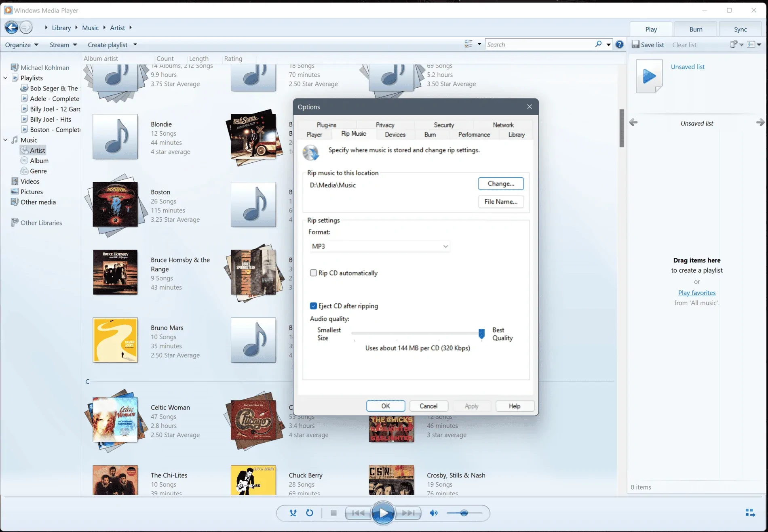Disable Eject CD after ripping
Screen dimensions: 768x532
[x=313, y=306]
